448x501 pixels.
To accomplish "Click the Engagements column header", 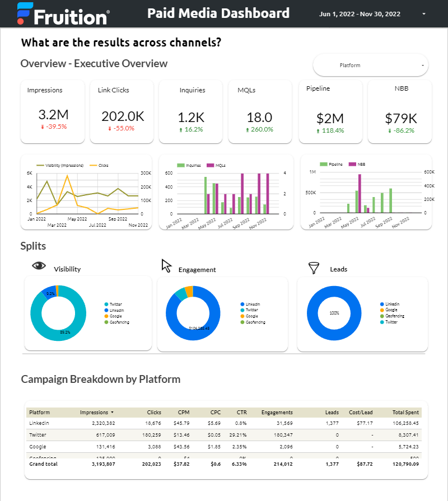I will click(277, 413).
